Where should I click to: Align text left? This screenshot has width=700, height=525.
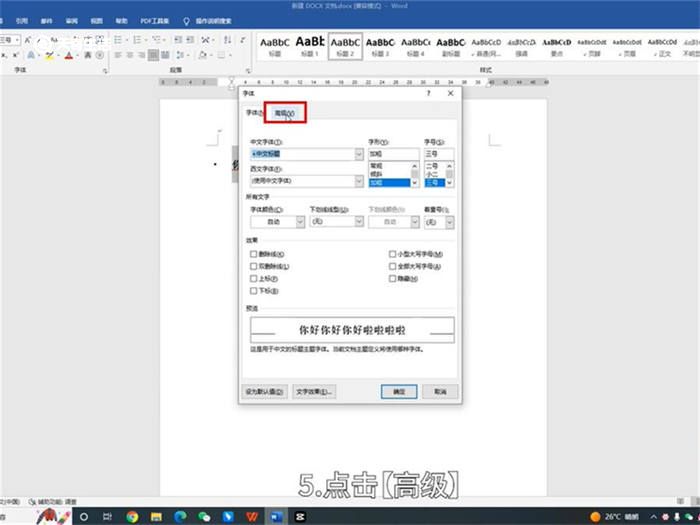(118, 55)
